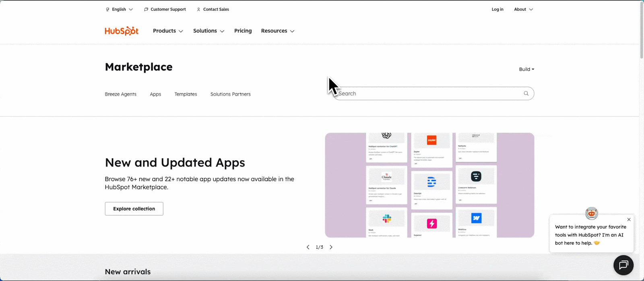Click the page vertical scrollbar
The width and height of the screenshot is (644, 281).
[x=642, y=30]
